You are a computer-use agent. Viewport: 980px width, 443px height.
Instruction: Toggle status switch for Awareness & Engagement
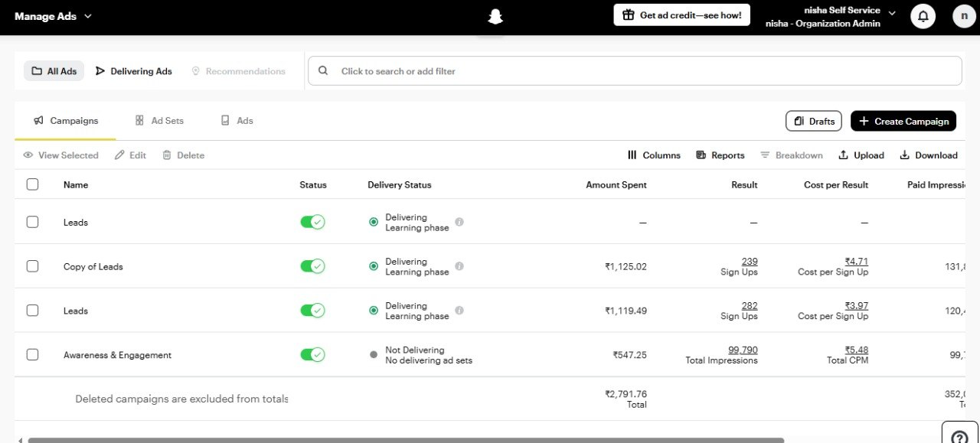click(312, 355)
